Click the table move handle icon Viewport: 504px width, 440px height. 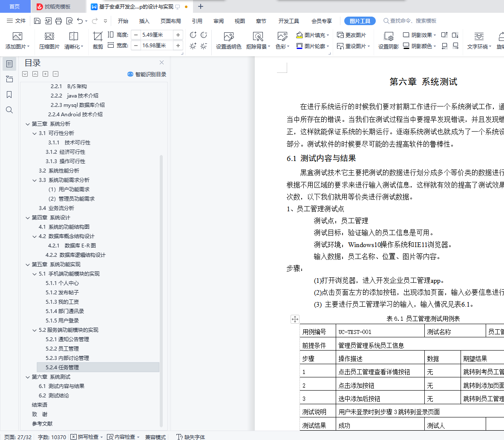pos(295,319)
